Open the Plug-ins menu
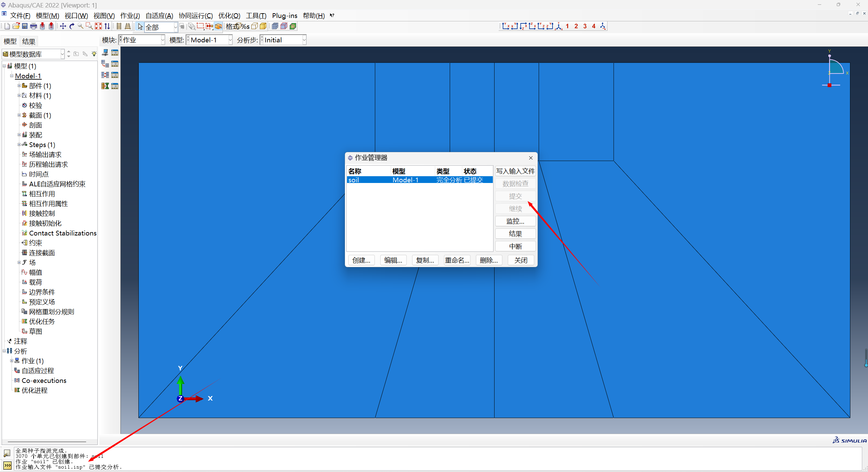 [x=285, y=16]
